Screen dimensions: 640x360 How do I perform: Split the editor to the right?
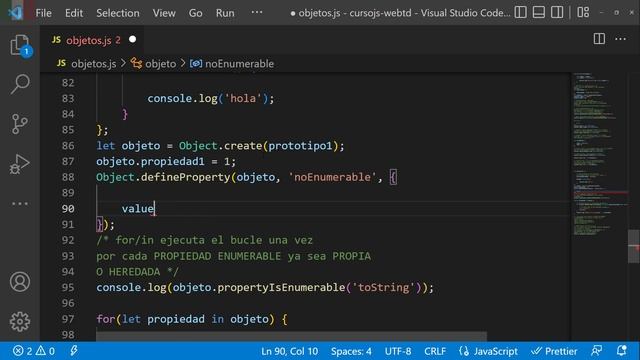pos(599,39)
